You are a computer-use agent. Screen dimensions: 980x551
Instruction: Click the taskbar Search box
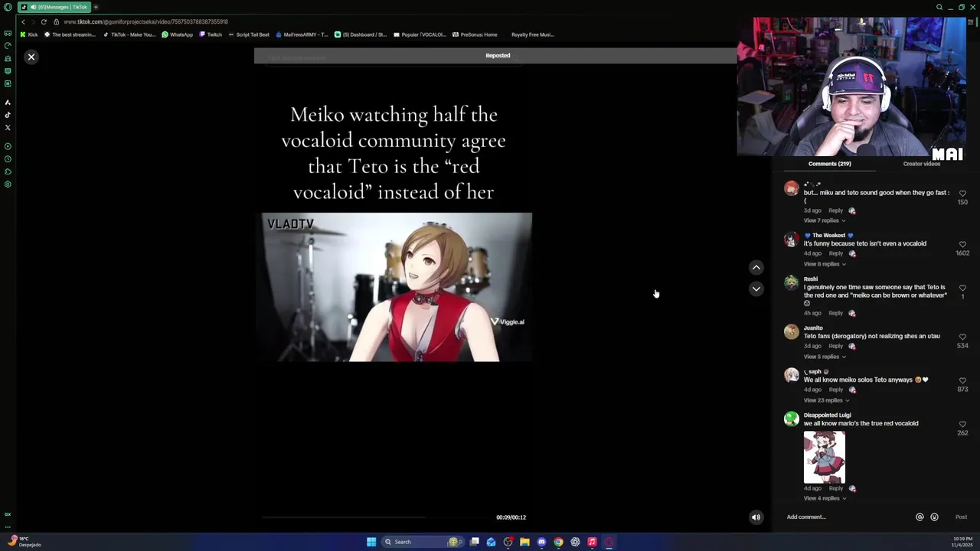[x=423, y=542]
